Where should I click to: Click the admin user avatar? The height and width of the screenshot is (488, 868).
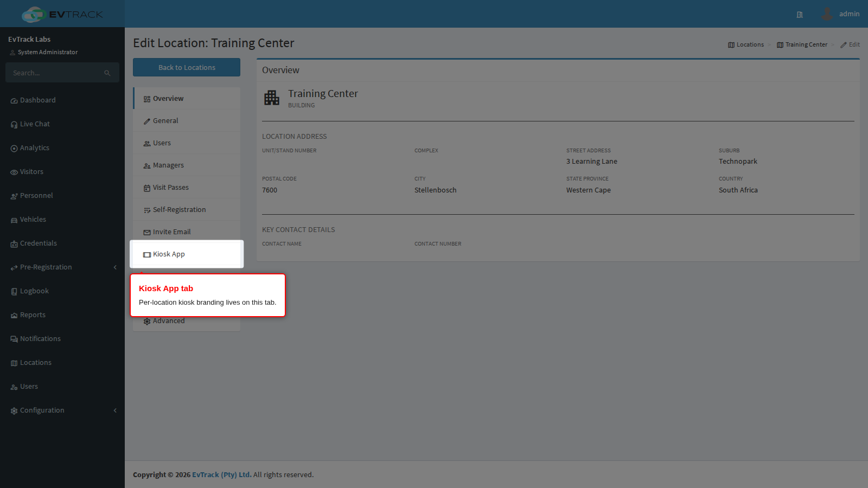tap(827, 14)
